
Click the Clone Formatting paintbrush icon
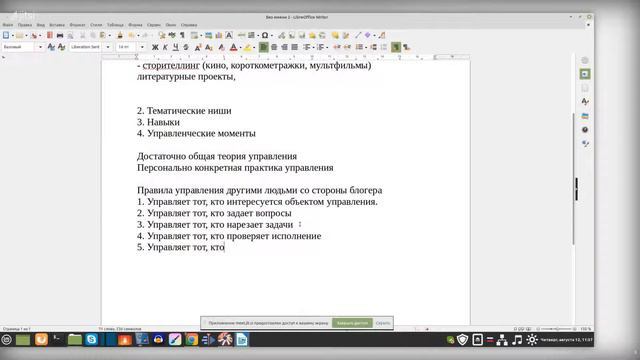120,36
